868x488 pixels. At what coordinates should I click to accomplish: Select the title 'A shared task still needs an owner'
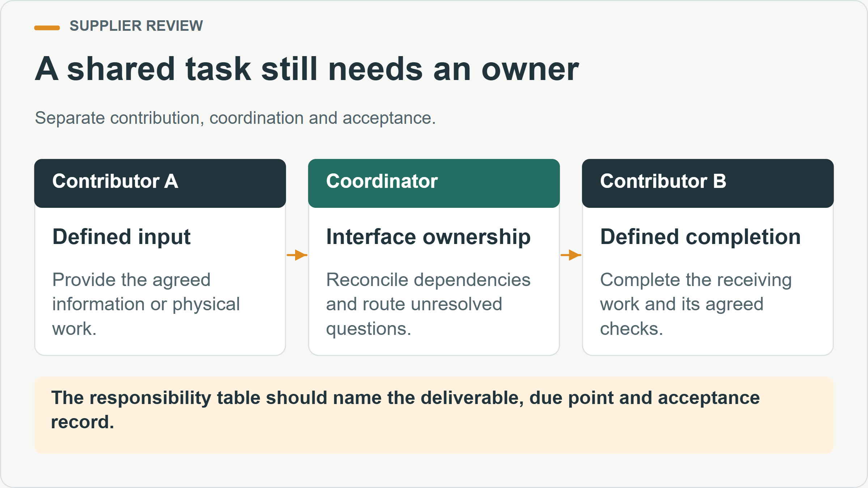[x=307, y=69]
